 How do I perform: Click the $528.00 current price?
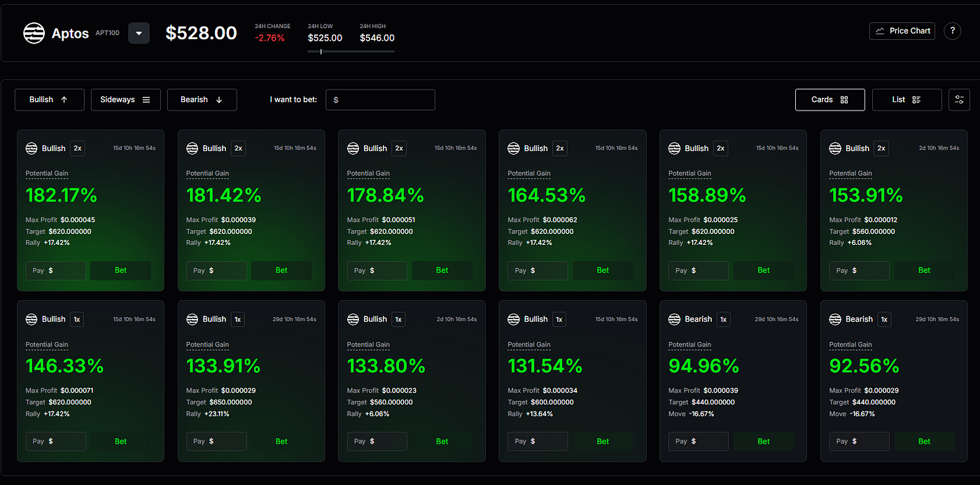(201, 33)
